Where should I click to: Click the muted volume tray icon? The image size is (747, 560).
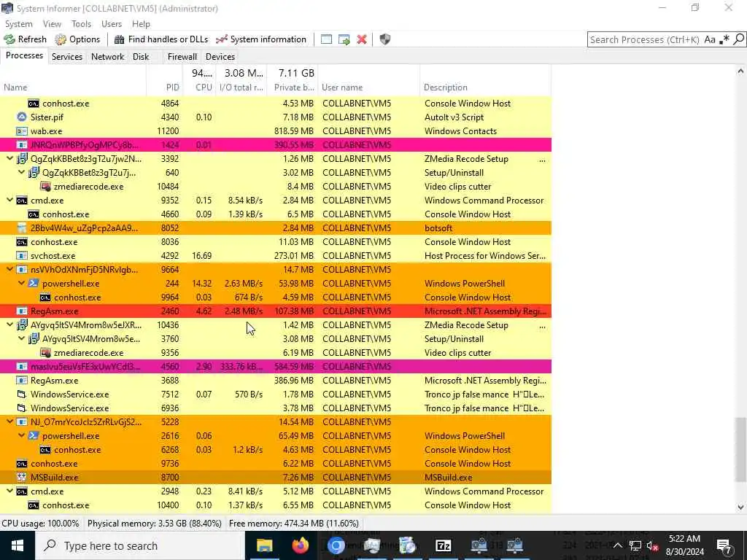click(x=652, y=545)
